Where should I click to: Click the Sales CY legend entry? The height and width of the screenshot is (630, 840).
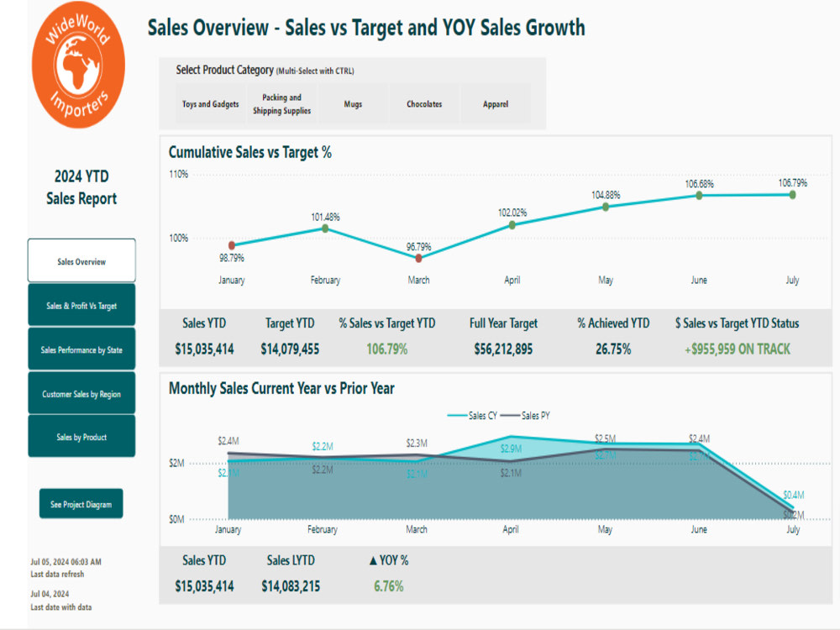tap(473, 416)
